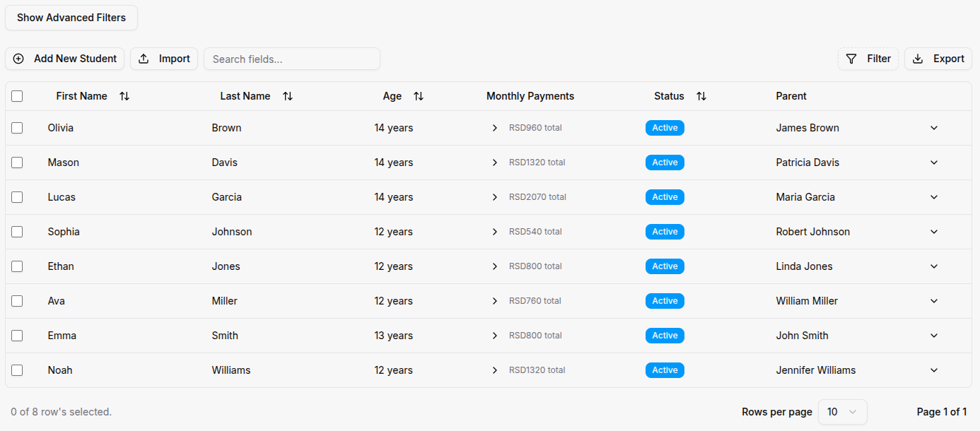Expand row details chevron for Mason Davis
The height and width of the screenshot is (431, 980).
[934, 163]
